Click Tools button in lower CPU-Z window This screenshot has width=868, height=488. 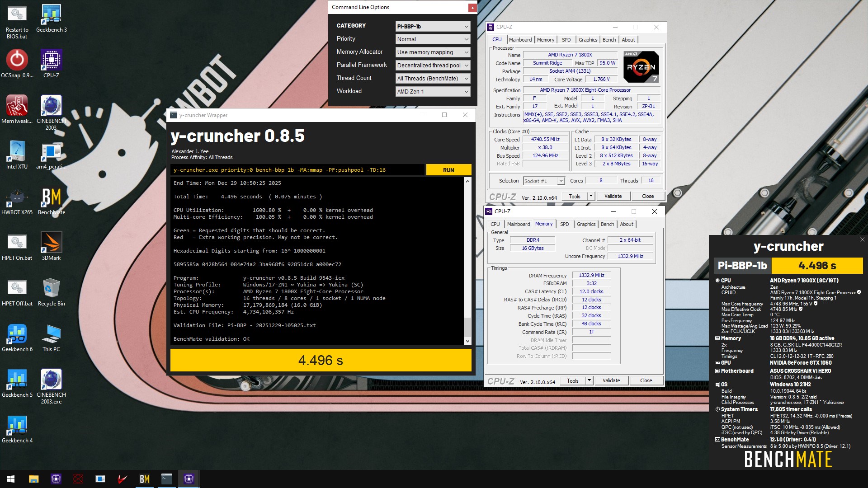coord(572,380)
